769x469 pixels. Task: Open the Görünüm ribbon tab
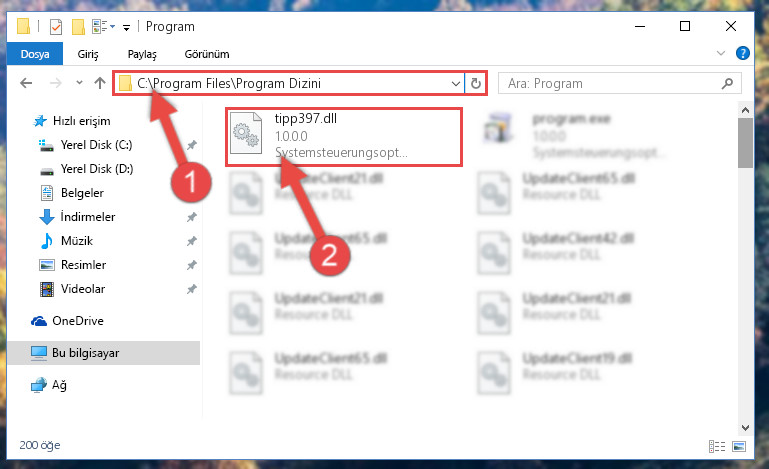click(206, 54)
